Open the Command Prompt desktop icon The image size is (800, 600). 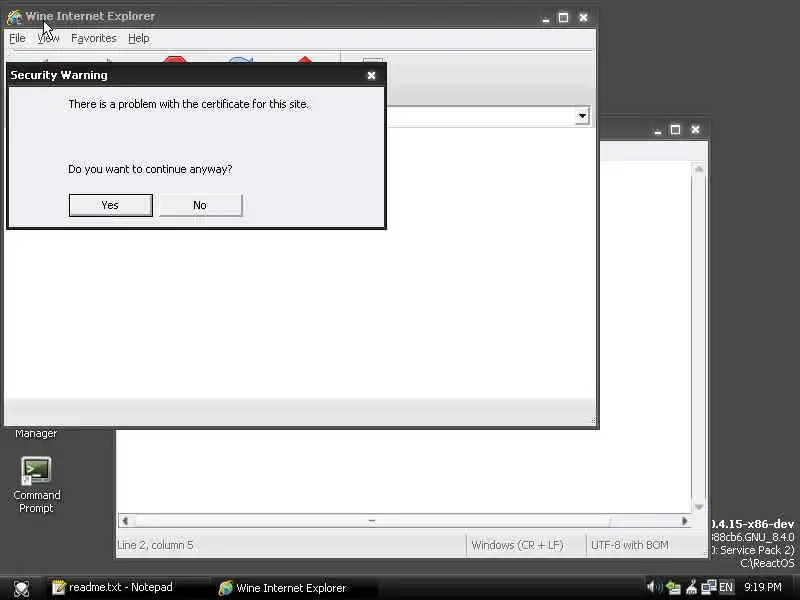pos(36,485)
